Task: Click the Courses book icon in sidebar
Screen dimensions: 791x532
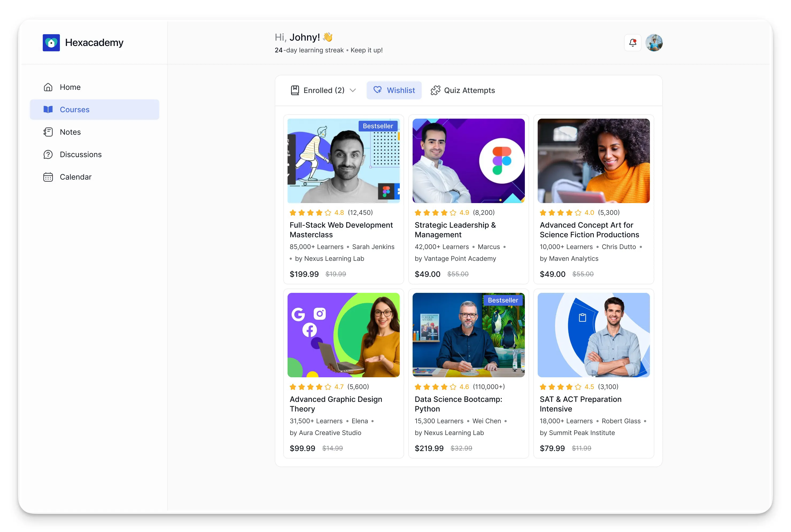Action: click(x=48, y=110)
